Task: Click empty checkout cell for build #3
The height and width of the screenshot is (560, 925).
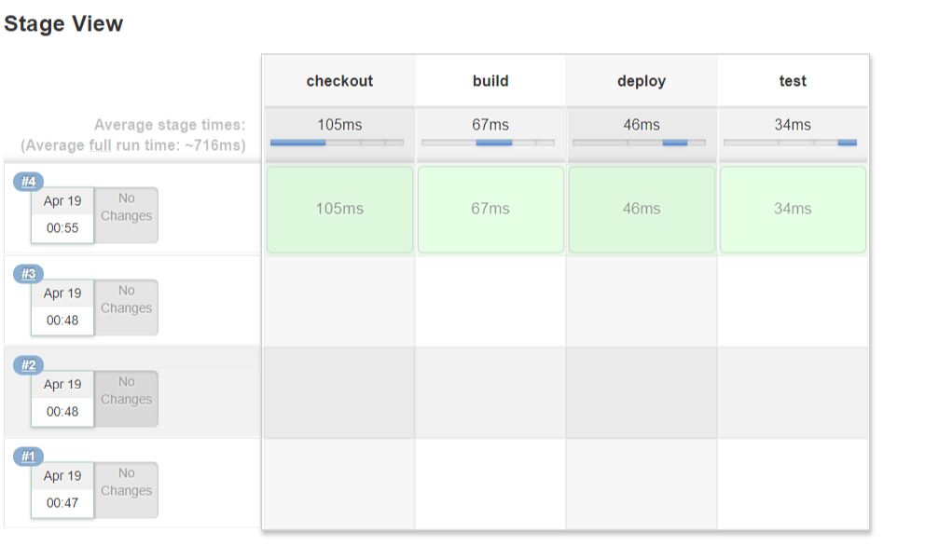Action: (339, 301)
